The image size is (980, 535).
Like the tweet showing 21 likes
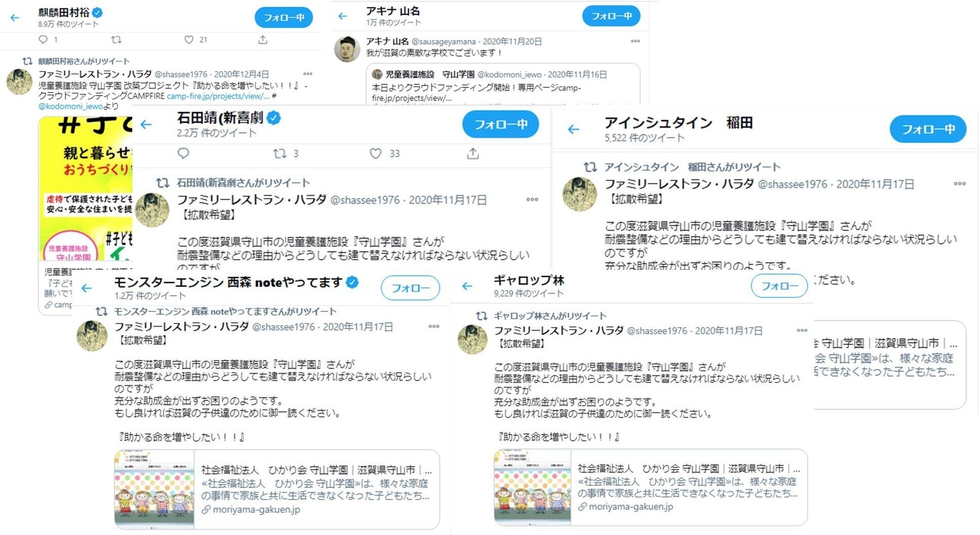(x=189, y=40)
